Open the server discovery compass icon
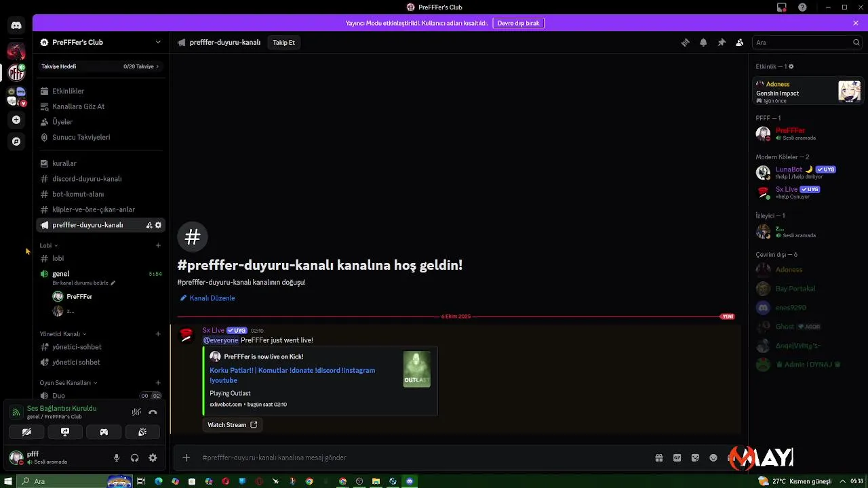The height and width of the screenshot is (488, 868). [x=16, y=142]
